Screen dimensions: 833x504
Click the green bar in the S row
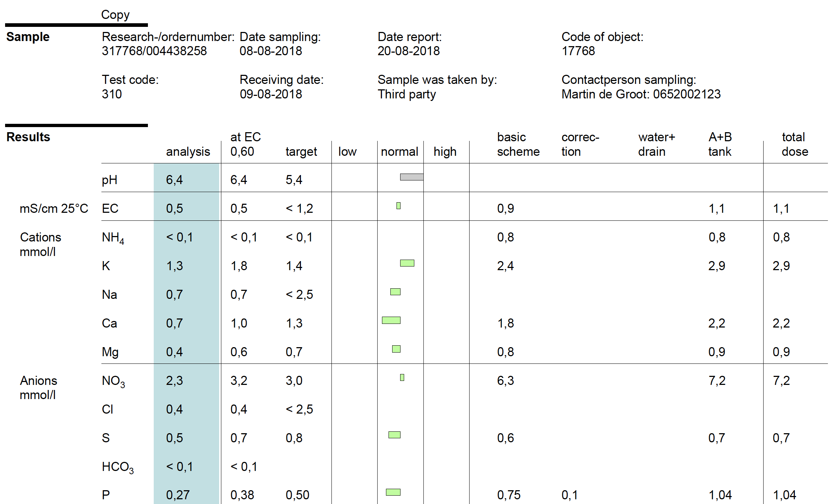[394, 435]
